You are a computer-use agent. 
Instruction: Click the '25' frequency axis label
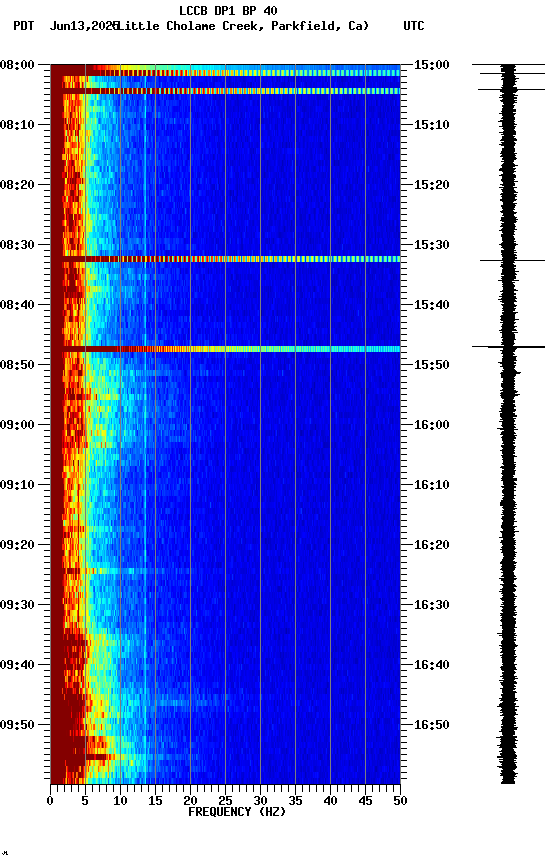coord(225,801)
